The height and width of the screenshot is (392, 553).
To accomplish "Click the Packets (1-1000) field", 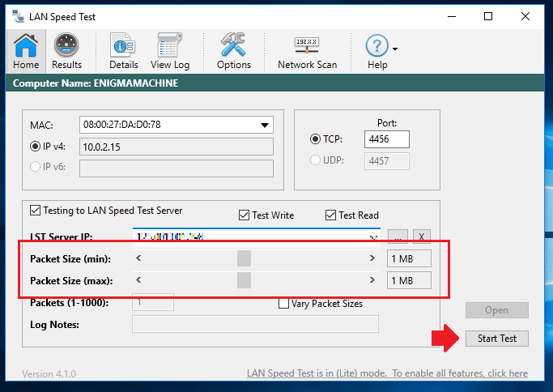I will [x=153, y=302].
